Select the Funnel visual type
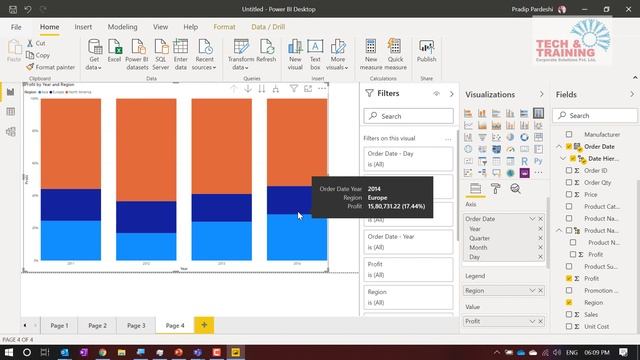The width and height of the screenshot is (640, 360). [x=482, y=137]
